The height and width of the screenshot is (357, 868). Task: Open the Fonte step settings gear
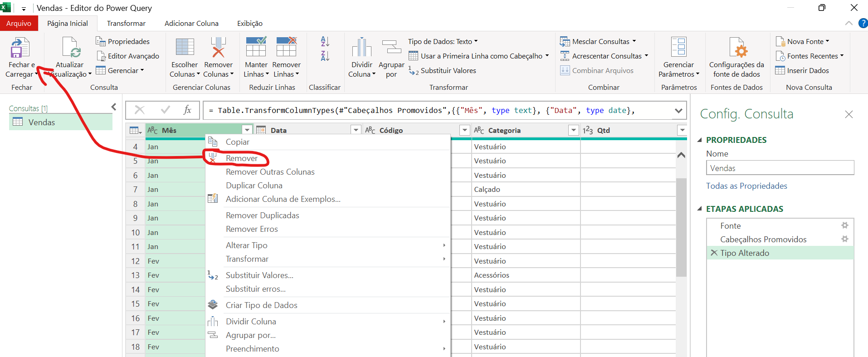pos(844,225)
